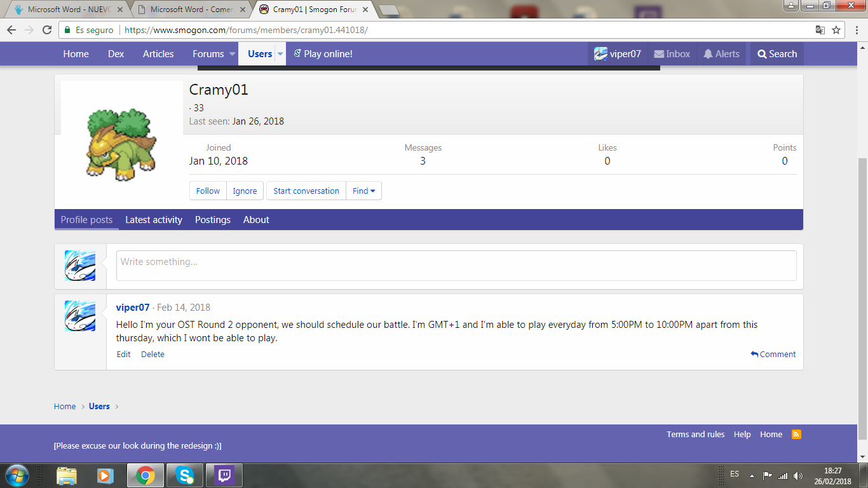Click the translate page icon in address bar
Screen dimensions: 868x488
[x=820, y=30]
